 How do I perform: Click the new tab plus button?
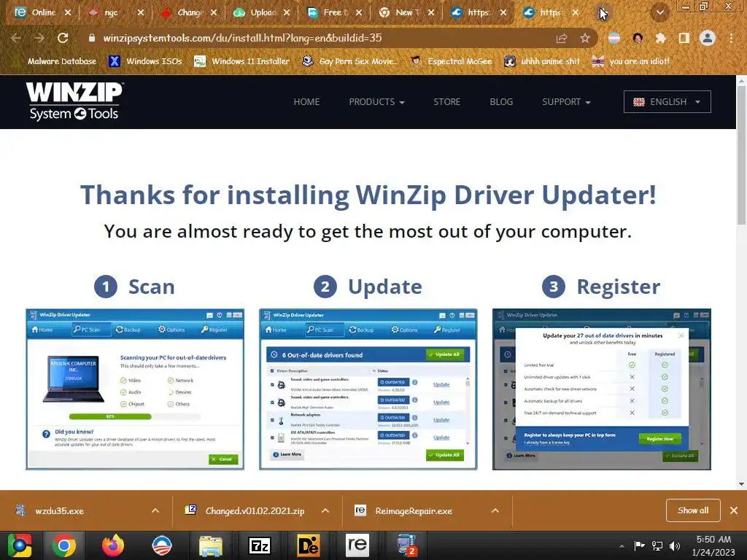click(603, 13)
